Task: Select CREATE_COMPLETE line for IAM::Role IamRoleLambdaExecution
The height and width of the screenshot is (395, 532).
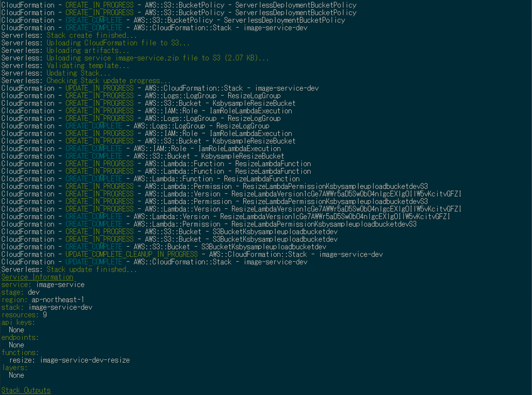Action: 141,148
